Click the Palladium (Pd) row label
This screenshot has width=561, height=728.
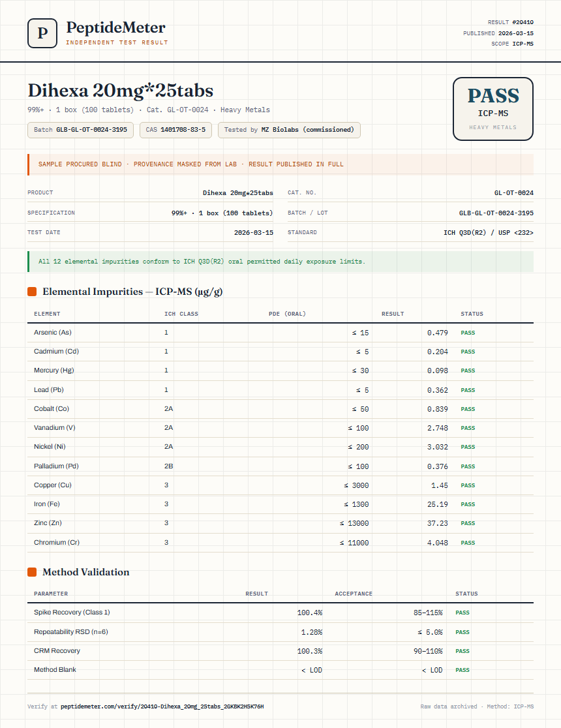coord(56,466)
